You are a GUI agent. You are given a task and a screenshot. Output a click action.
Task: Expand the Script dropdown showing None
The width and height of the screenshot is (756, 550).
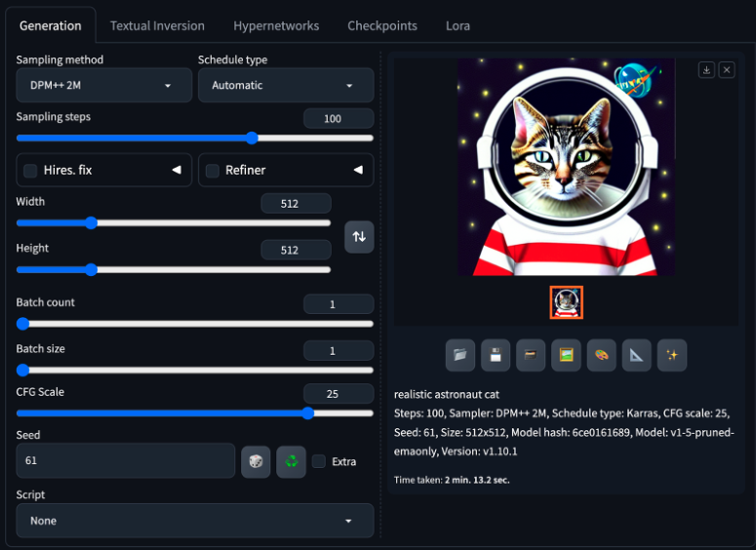[x=195, y=521]
